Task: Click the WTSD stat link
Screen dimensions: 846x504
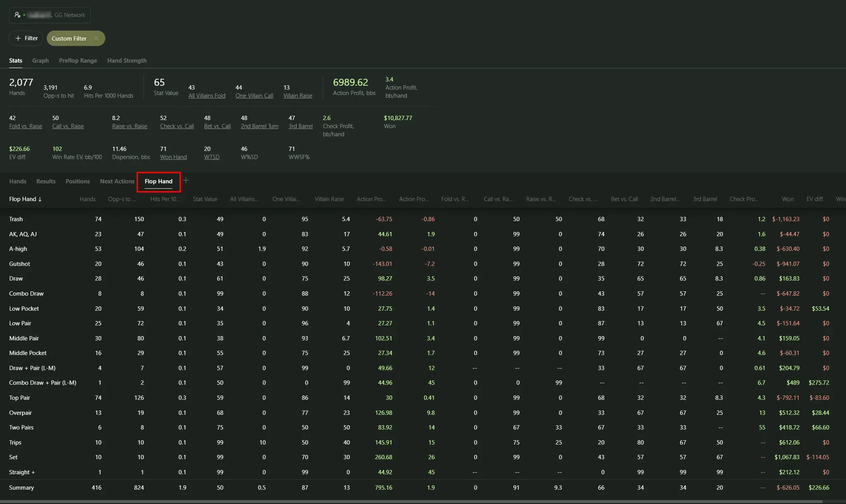Action: (x=211, y=157)
